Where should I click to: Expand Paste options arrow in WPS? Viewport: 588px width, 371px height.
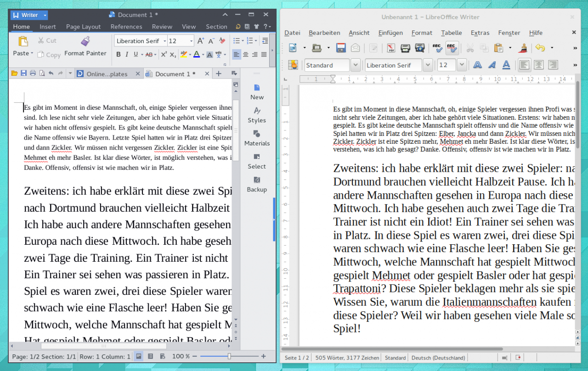(x=32, y=54)
